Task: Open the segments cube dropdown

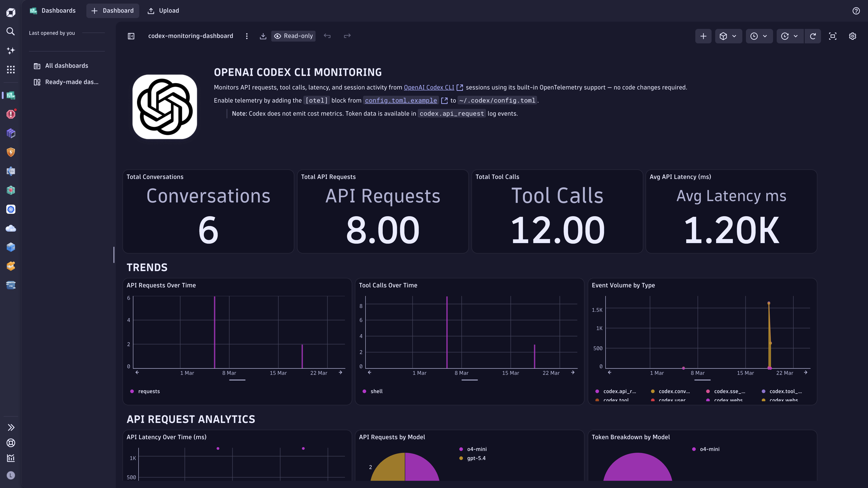Action: (728, 36)
